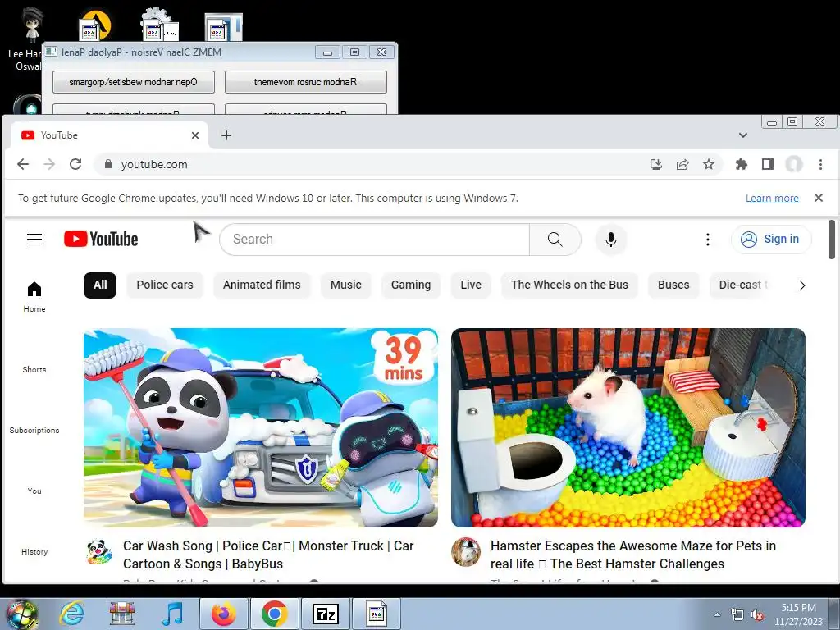Open Firefox from taskbar
840x630 pixels.
pos(223,614)
